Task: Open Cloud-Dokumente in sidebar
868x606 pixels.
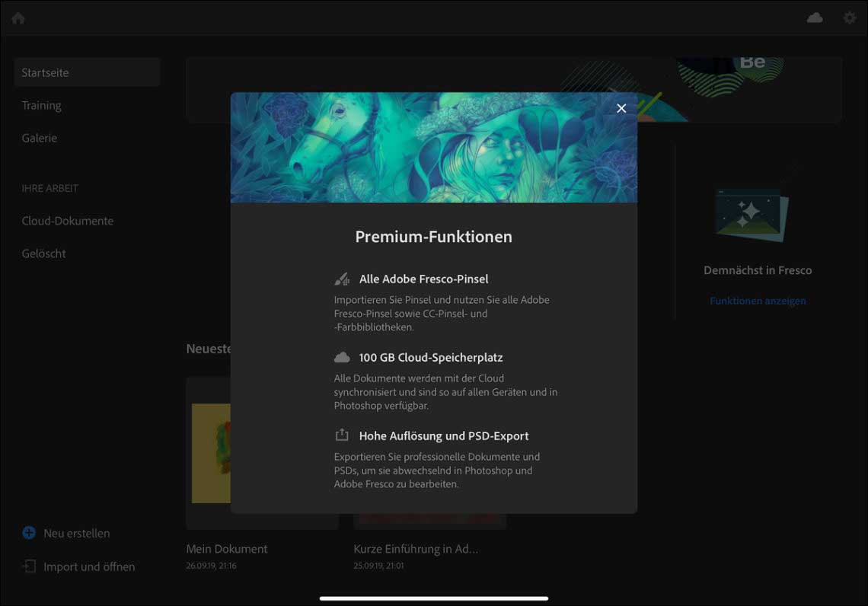Action: [68, 221]
